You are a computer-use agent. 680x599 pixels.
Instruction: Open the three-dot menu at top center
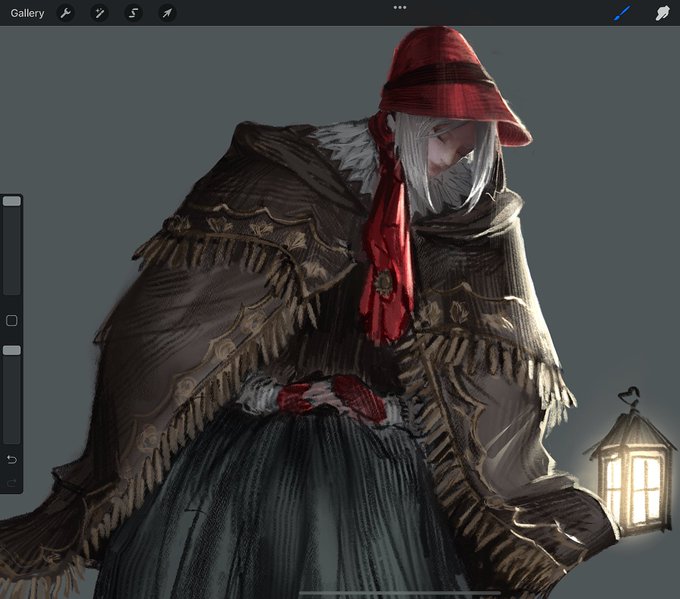[x=400, y=7]
